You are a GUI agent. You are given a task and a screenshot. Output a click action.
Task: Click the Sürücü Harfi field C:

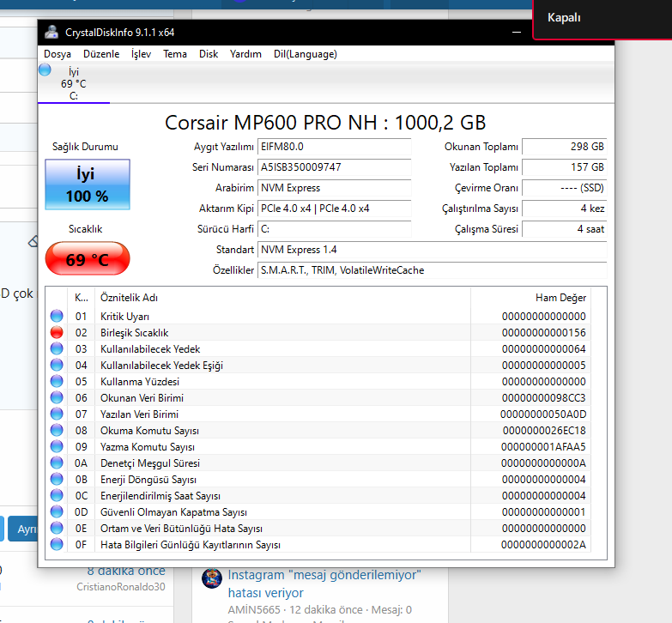(335, 229)
